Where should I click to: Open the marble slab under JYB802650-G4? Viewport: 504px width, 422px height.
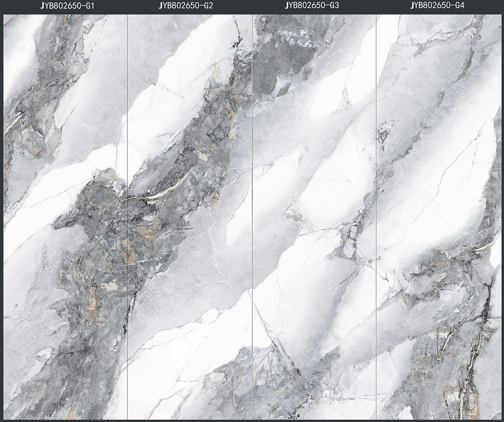click(439, 217)
